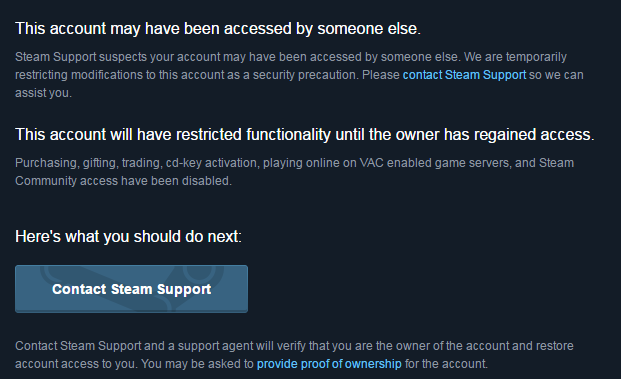621x379 pixels.
Task: Open the inline 'contact Steam Support' link
Action: [x=464, y=75]
